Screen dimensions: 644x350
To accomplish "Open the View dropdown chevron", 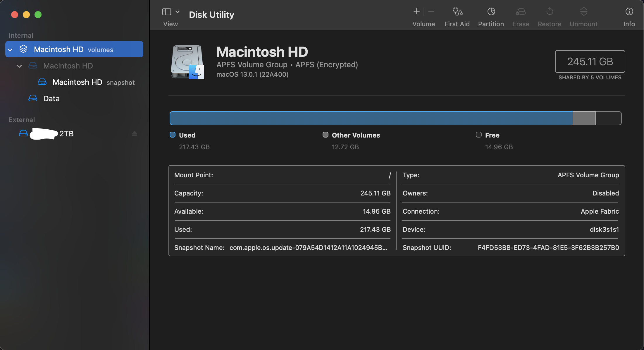I will pos(178,12).
